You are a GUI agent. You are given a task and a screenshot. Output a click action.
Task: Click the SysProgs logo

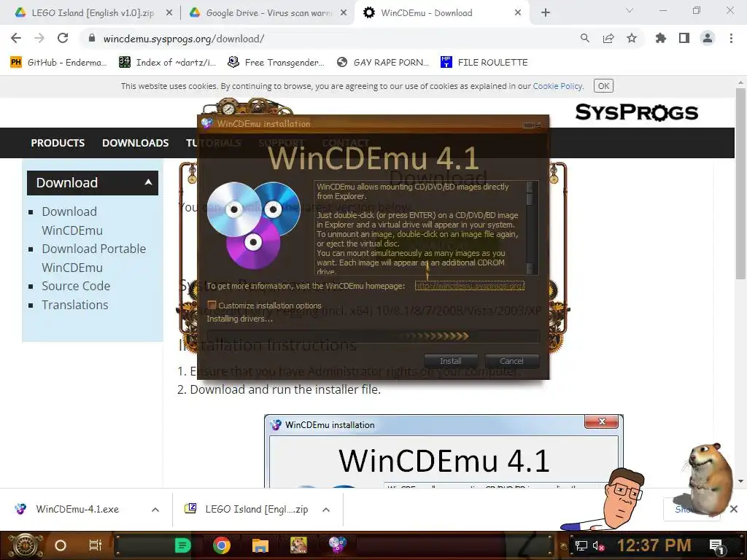636,112
